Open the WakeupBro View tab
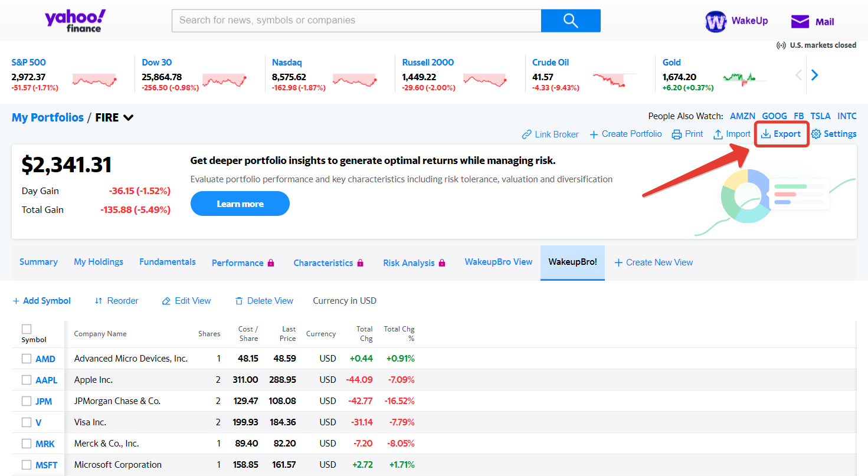 click(499, 262)
